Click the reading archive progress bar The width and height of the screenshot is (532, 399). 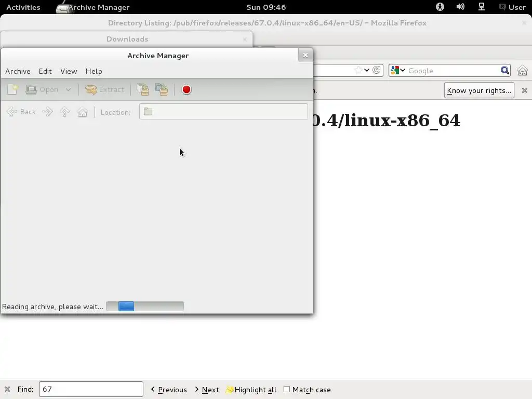point(145,307)
